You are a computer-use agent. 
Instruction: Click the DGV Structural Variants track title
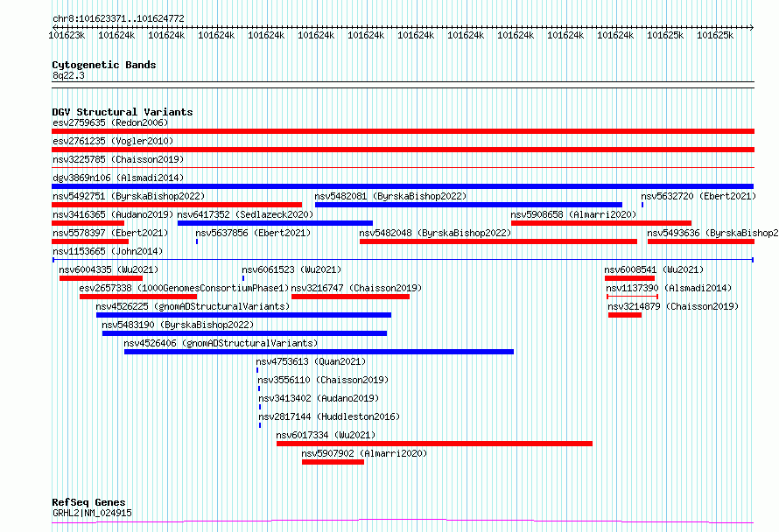click(123, 112)
